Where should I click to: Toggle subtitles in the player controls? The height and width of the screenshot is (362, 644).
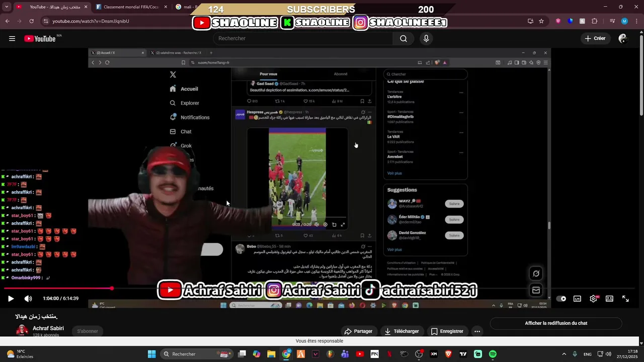coord(577,299)
